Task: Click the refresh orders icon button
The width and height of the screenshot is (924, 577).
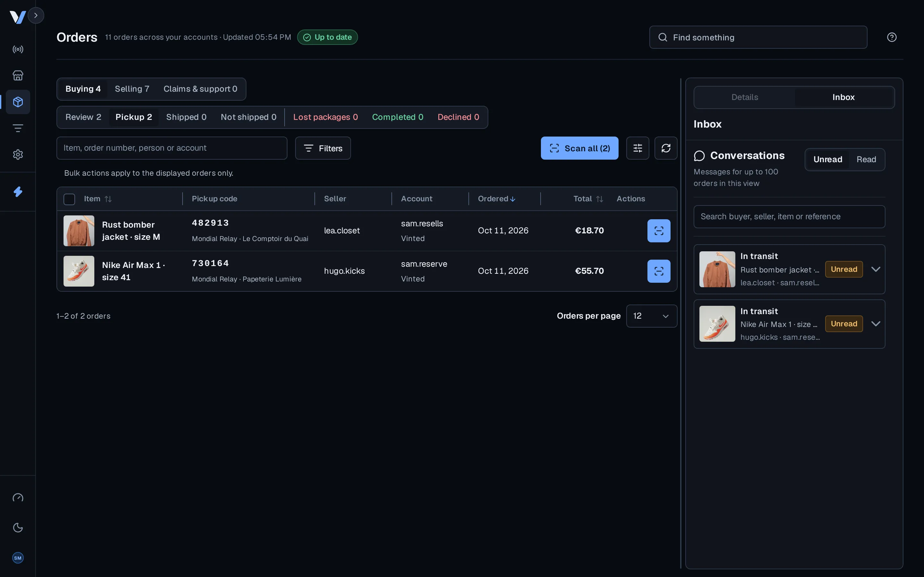Action: (666, 148)
